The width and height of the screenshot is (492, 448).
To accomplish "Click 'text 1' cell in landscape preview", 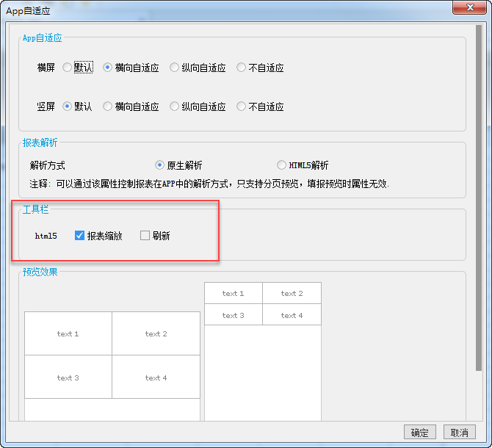I will click(68, 334).
